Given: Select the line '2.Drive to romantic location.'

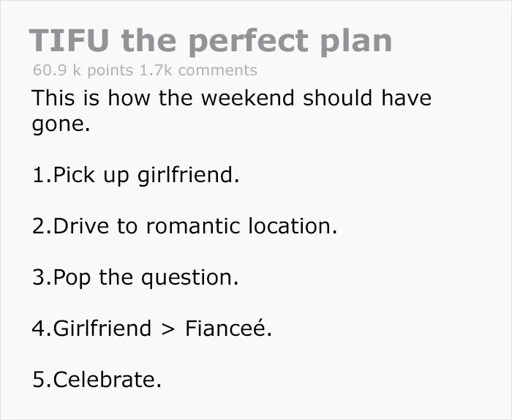Looking at the screenshot, I should [185, 226].
